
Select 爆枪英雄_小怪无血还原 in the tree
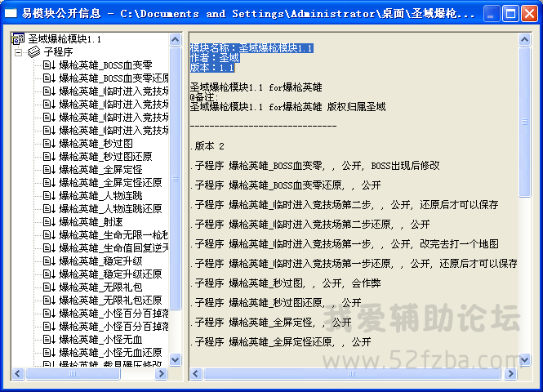[x=110, y=353]
